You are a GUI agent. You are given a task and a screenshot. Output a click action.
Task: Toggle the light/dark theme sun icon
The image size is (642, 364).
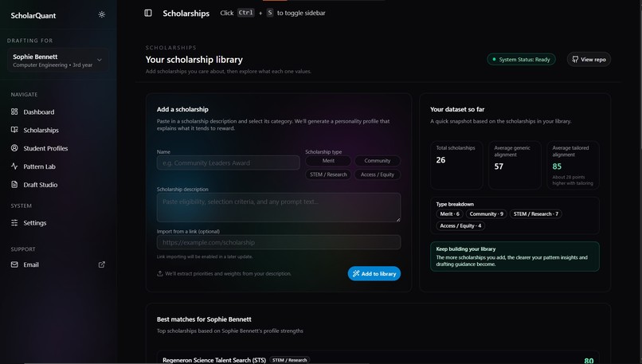(x=101, y=15)
